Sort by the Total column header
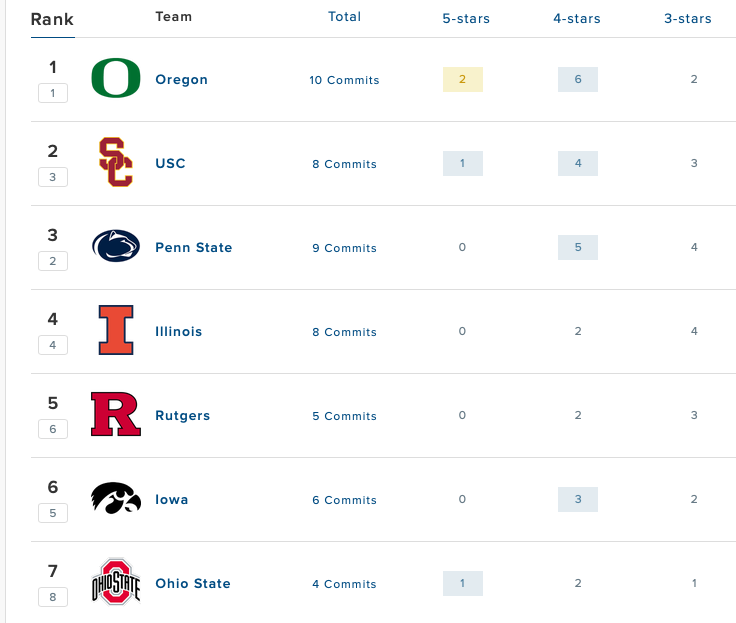Screen dimensions: 736x623 (345, 17)
